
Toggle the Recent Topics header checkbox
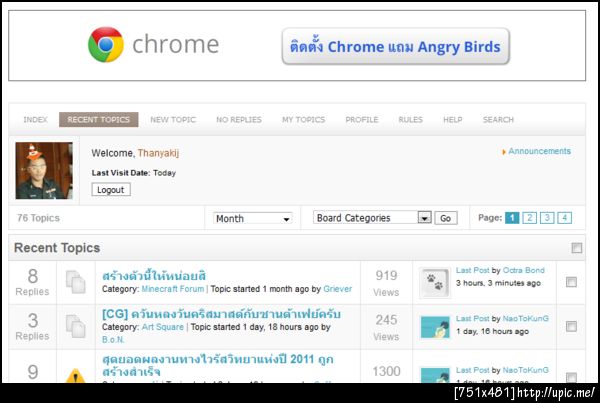tap(577, 248)
